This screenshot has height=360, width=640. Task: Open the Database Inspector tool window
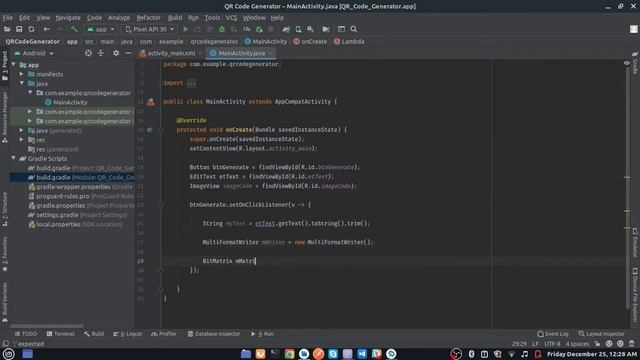coord(214,334)
